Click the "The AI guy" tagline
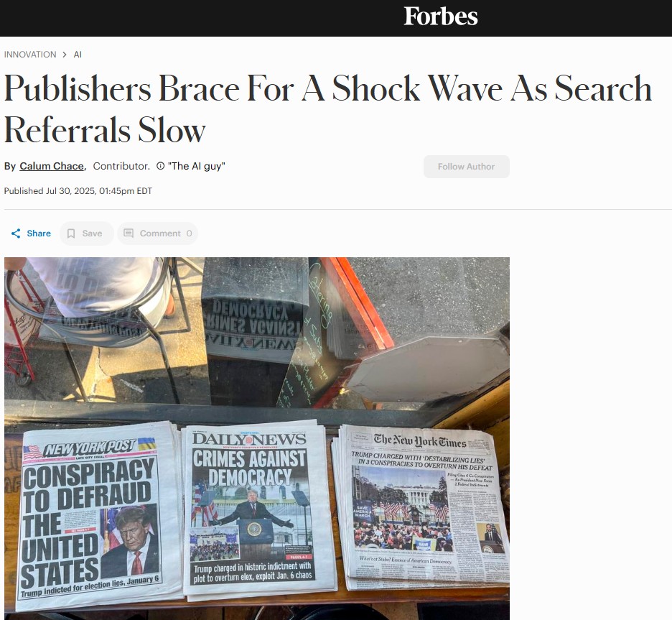This screenshot has width=672, height=620. (196, 166)
